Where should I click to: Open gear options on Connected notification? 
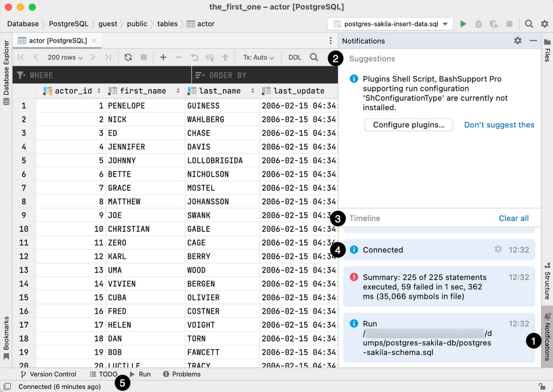(498, 249)
